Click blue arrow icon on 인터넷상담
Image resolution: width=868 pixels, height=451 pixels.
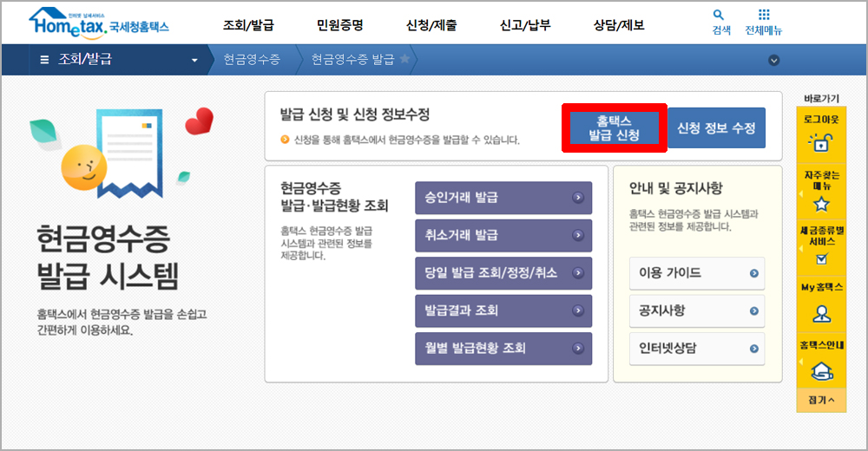click(x=754, y=349)
